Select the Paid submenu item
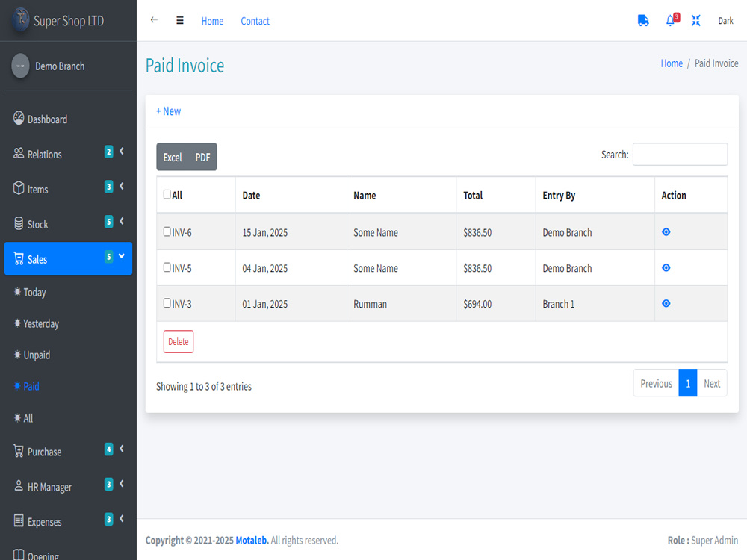747x560 pixels. (68, 387)
